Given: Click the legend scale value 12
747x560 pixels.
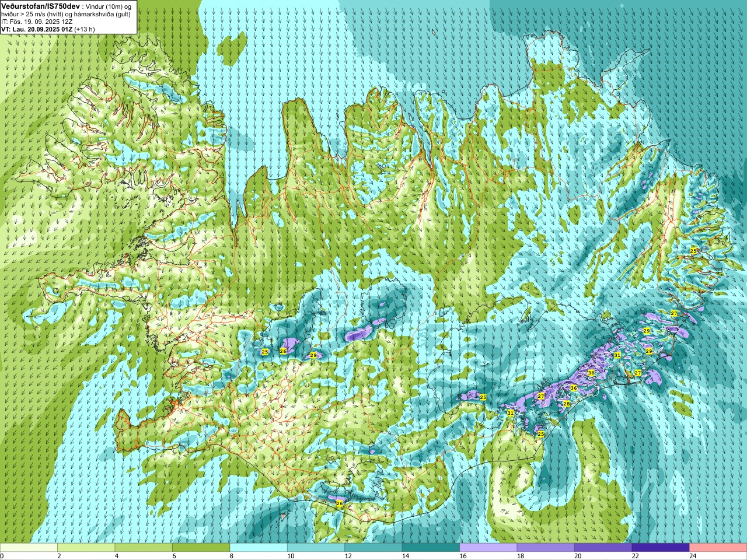Looking at the screenshot, I should point(347,556).
